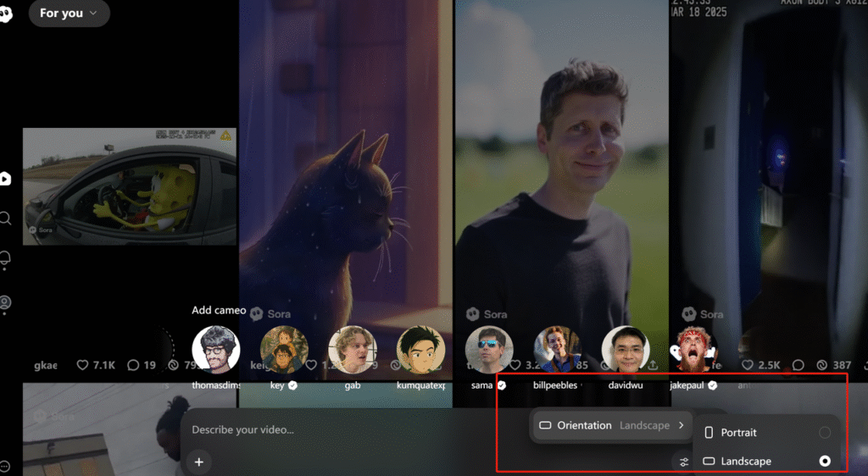Choose thomasdims cameo avatar
The width and height of the screenshot is (868, 476).
(x=216, y=350)
